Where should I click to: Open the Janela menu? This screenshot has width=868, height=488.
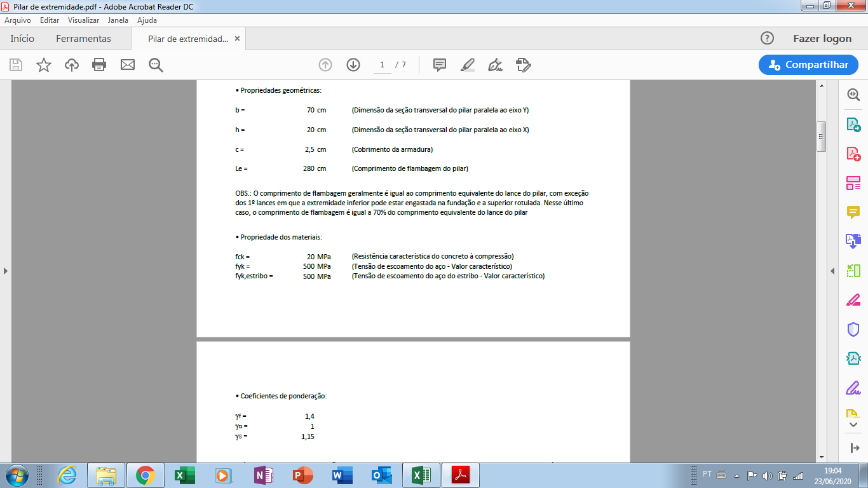(118, 20)
